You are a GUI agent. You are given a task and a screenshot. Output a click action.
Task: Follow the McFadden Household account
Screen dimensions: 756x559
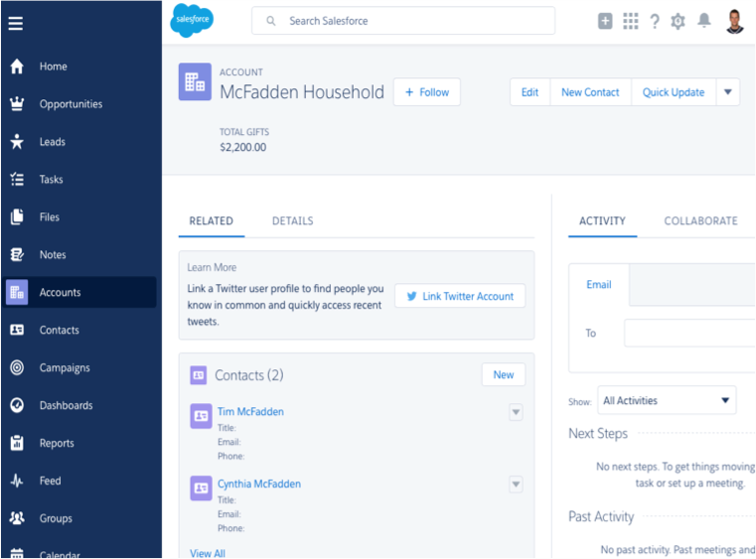[427, 92]
